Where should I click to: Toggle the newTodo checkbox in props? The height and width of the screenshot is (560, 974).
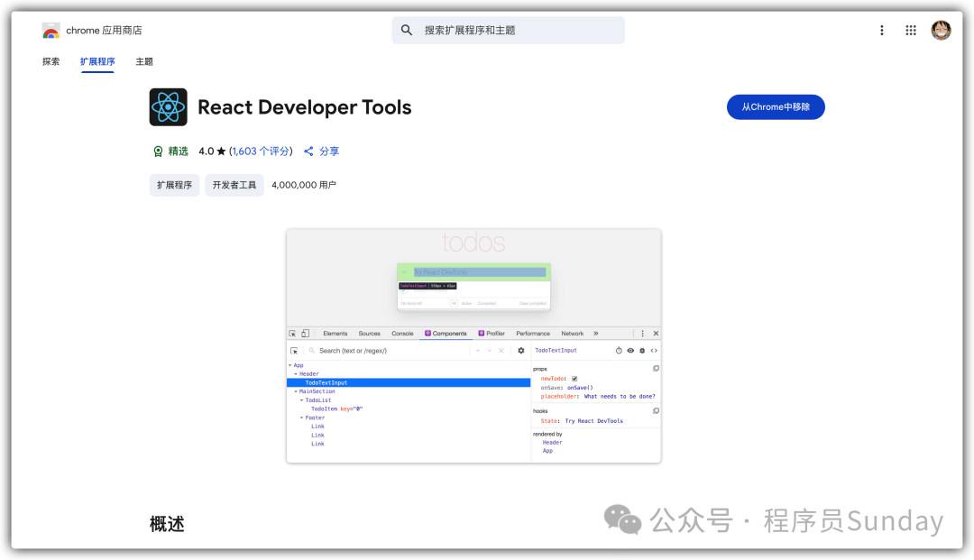[574, 379]
